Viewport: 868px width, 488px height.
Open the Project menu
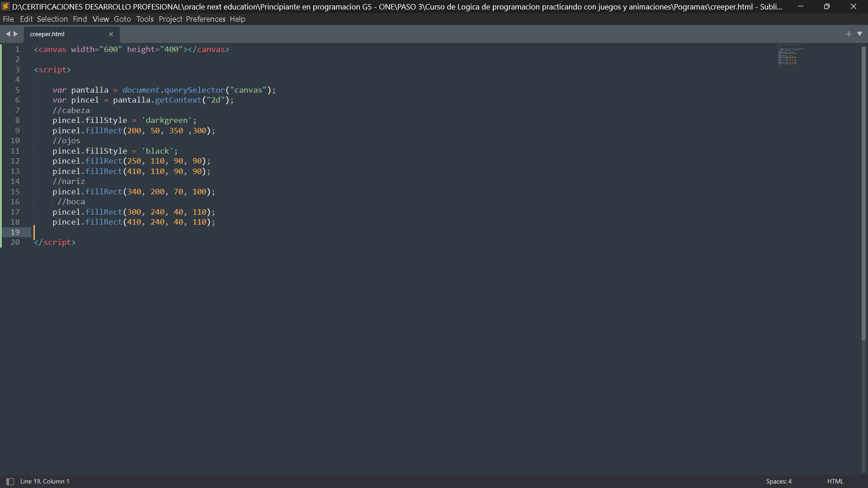[x=170, y=19]
